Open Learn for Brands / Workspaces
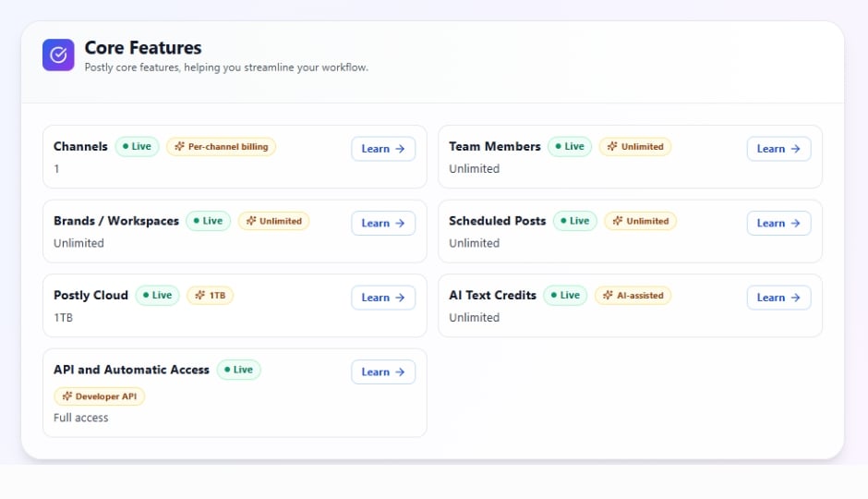 pos(383,224)
